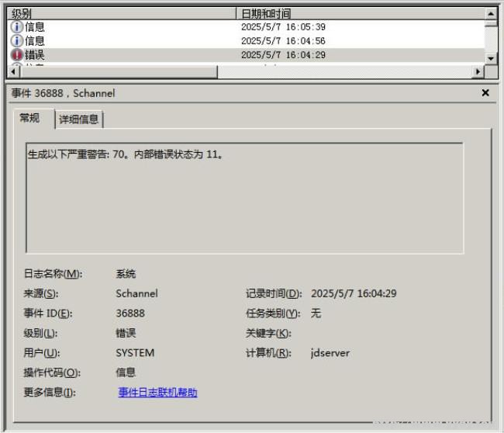
Task: Click the 任务类别(Y) label
Action: pos(273,313)
